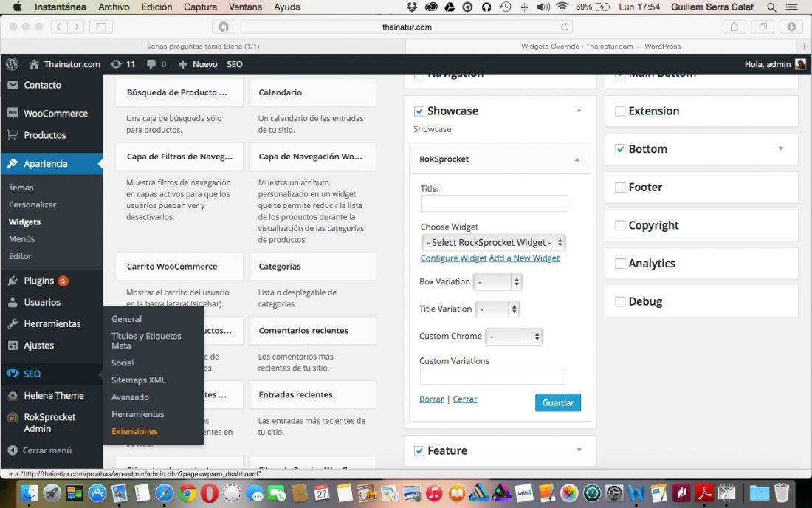Open the Title Variation dropdown

(x=497, y=309)
